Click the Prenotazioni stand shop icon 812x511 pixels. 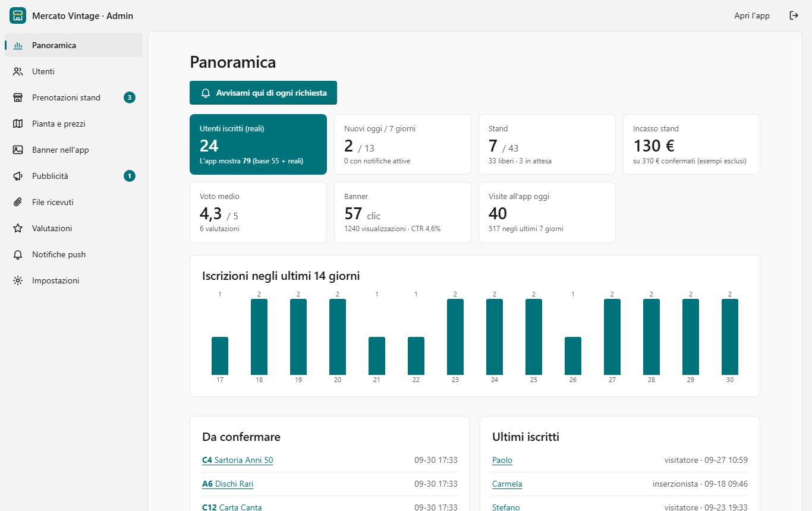tap(18, 97)
